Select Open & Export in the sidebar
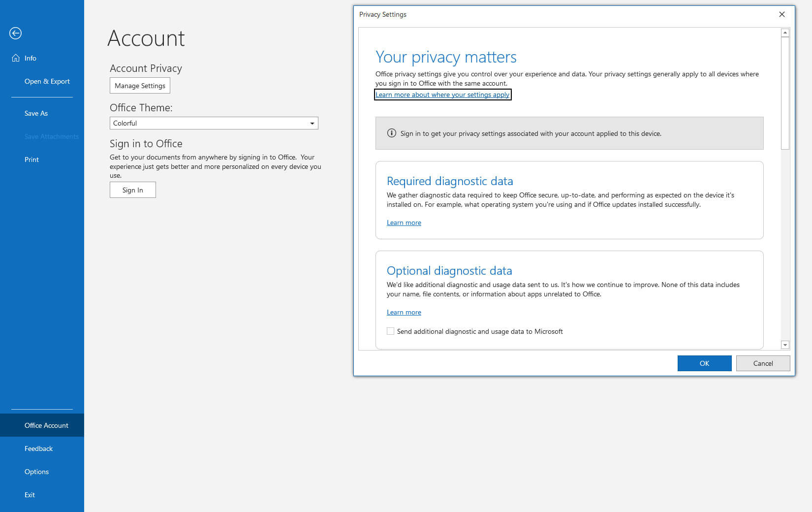Image resolution: width=812 pixels, height=512 pixels. pyautogui.click(x=47, y=81)
